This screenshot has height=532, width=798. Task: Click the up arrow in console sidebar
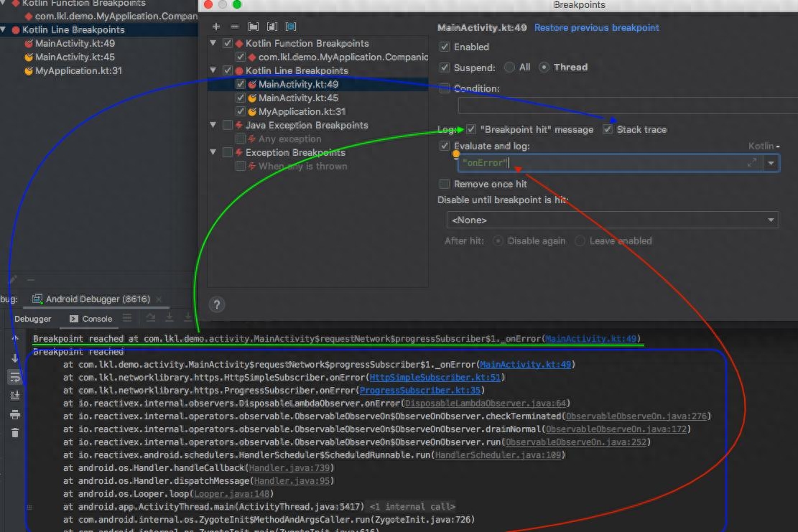[15, 338]
